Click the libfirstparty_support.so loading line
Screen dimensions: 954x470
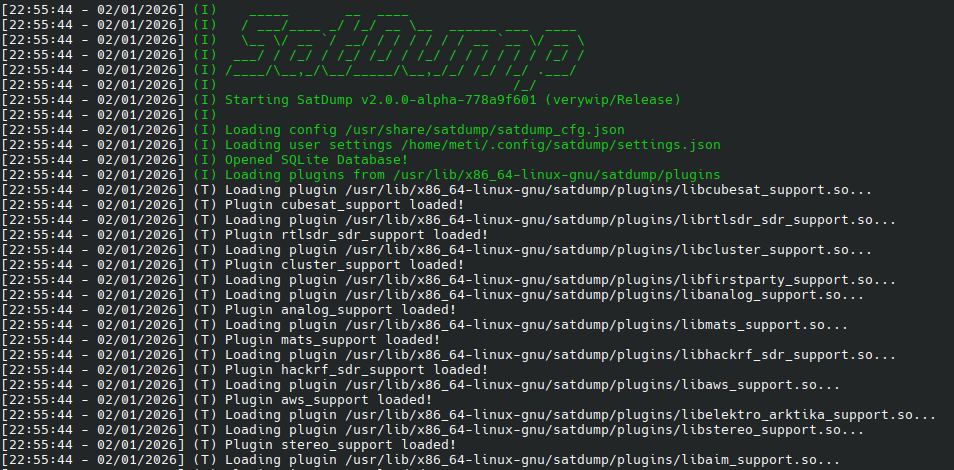[449, 280]
